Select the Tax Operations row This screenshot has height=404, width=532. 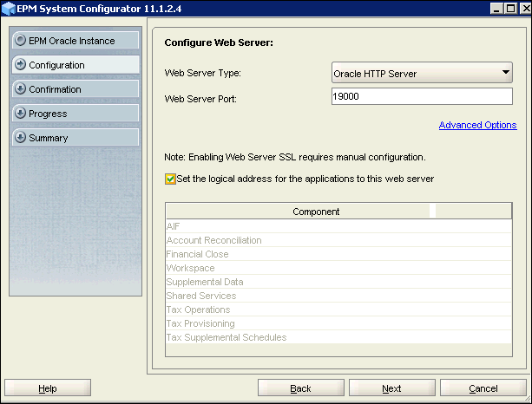pos(338,310)
